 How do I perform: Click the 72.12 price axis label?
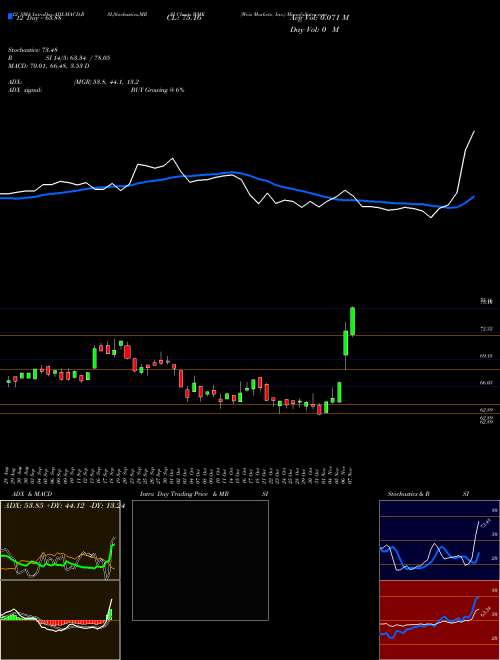point(487,329)
